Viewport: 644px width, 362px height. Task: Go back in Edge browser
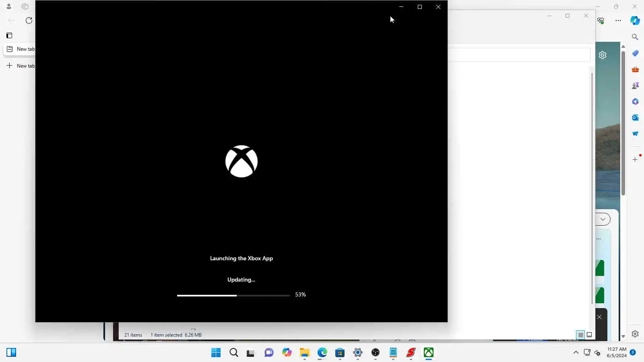click(11, 20)
